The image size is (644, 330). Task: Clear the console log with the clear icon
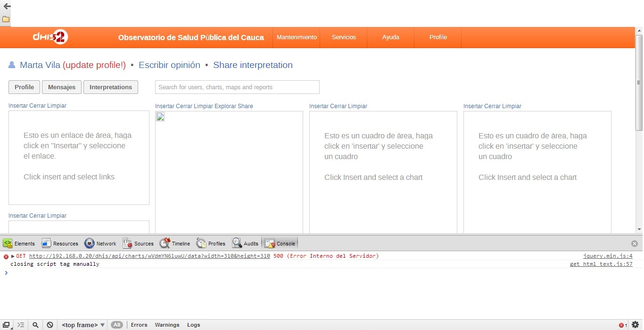click(x=50, y=325)
